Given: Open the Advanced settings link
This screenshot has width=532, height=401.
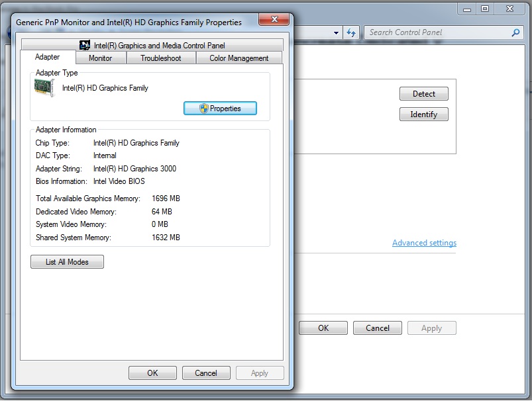Looking at the screenshot, I should click(424, 243).
